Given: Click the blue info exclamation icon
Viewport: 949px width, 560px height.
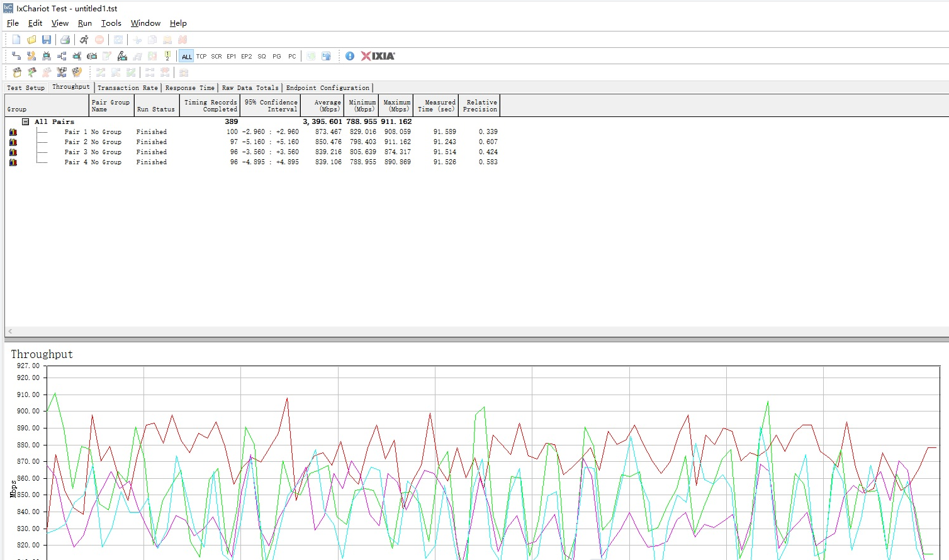Looking at the screenshot, I should [350, 56].
